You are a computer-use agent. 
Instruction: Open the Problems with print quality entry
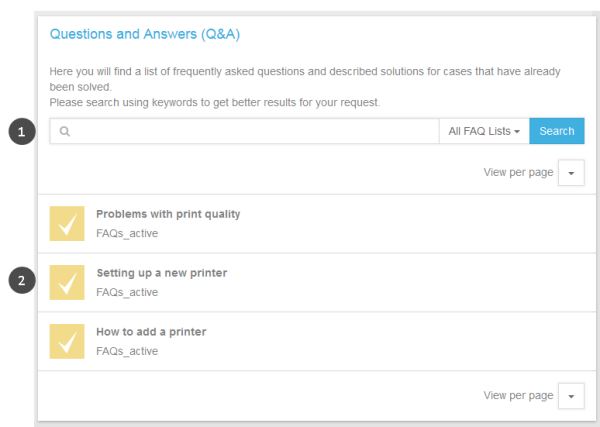[168, 214]
